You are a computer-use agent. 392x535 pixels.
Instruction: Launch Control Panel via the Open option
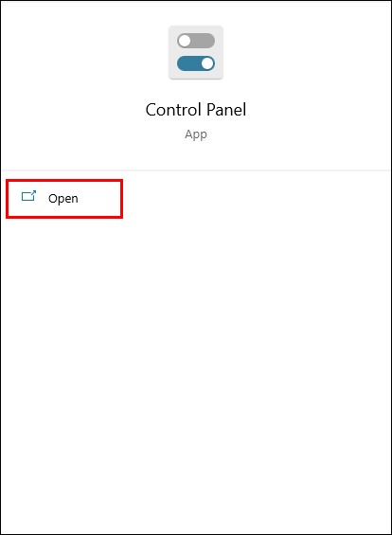pos(64,199)
